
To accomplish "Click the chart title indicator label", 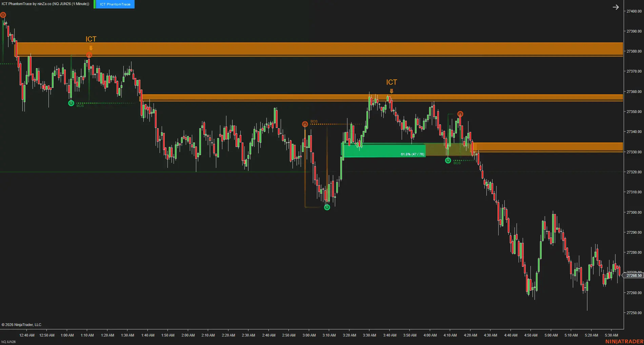I will (45, 4).
